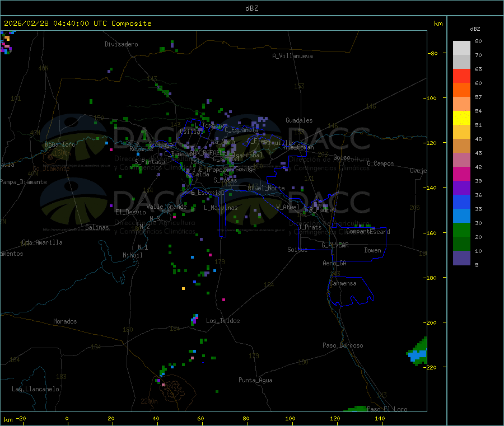Click the S_Pintada label
The height and width of the screenshot is (426, 504).
point(150,162)
